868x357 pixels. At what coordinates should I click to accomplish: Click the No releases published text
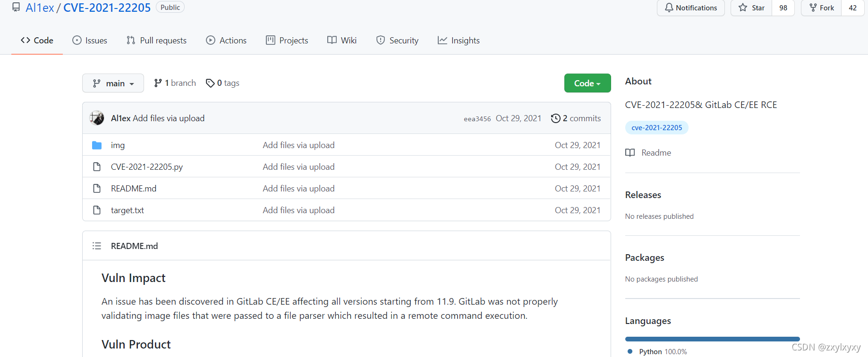tap(659, 216)
